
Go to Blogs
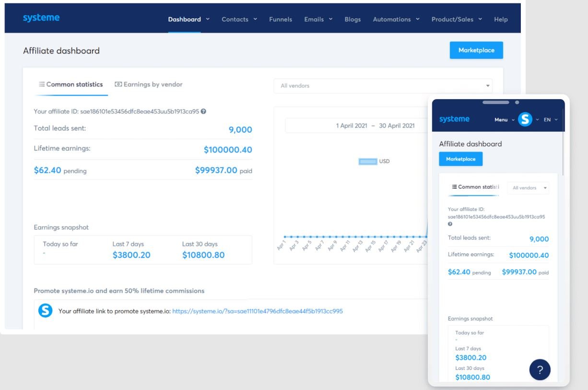click(x=353, y=19)
